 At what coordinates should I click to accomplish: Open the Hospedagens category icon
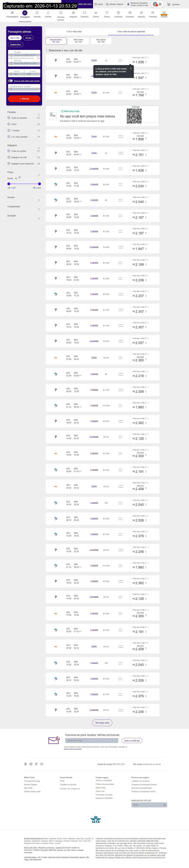12,13
